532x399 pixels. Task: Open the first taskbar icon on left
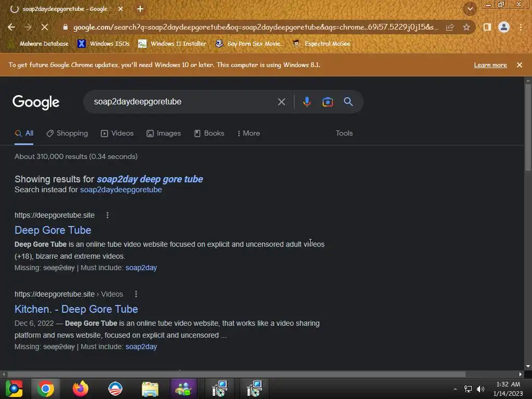pyautogui.click(x=14, y=389)
